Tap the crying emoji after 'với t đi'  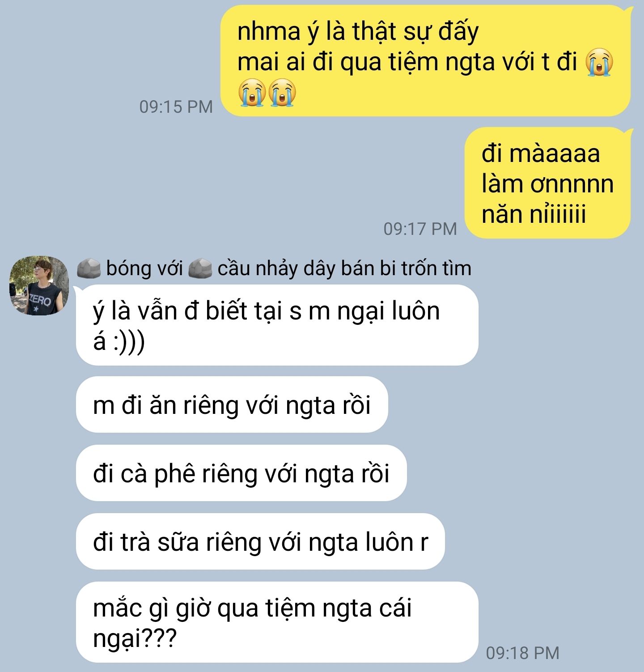tap(599, 62)
